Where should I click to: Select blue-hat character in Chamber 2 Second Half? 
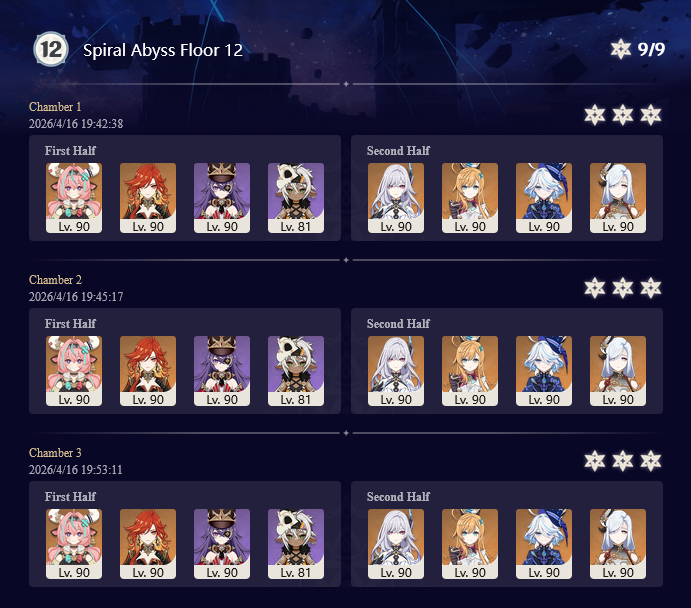(x=544, y=371)
